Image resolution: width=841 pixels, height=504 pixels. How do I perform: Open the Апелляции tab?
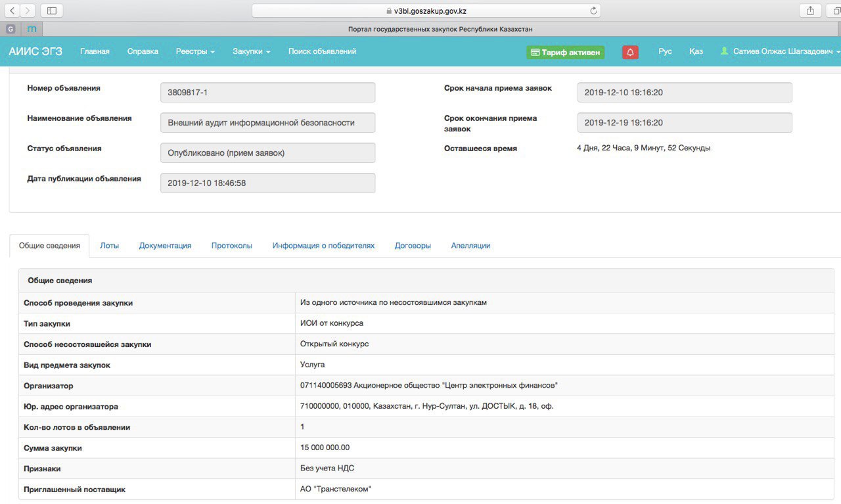(470, 246)
